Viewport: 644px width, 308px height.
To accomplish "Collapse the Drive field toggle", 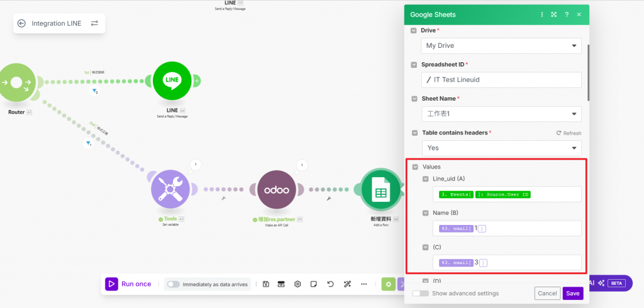I will click(414, 31).
